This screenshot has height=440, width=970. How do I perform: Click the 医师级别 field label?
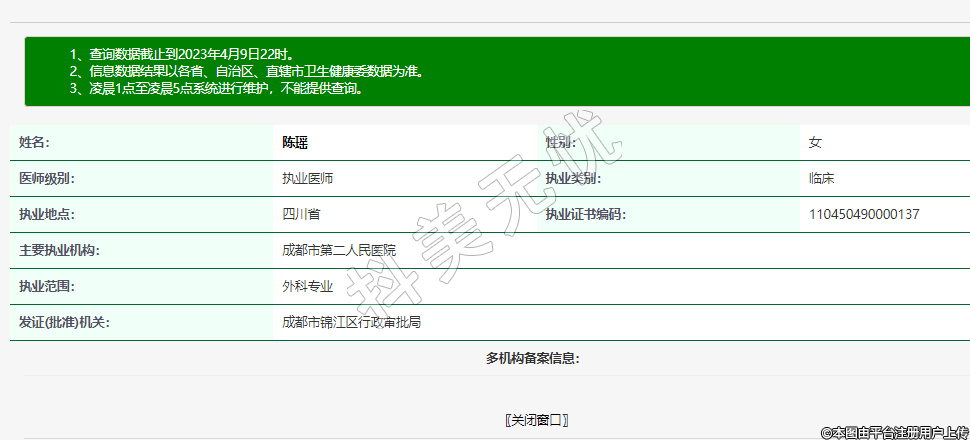coord(47,179)
